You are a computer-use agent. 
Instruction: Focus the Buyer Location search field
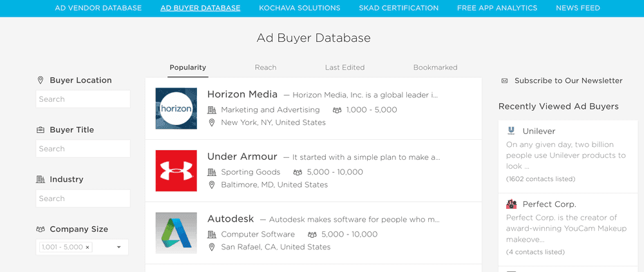coord(83,99)
